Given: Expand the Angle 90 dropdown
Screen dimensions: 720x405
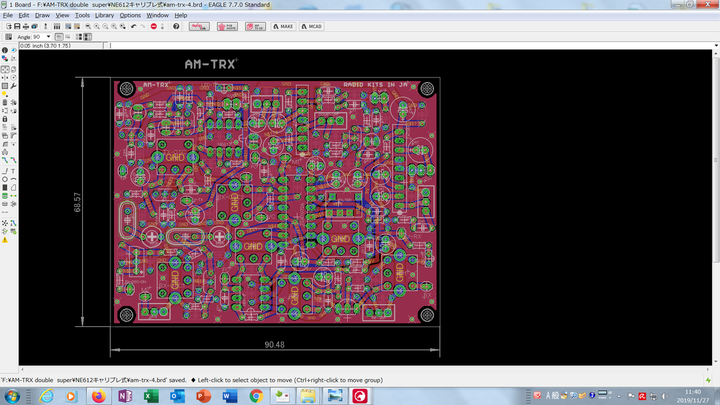Looking at the screenshot, I should coord(49,37).
